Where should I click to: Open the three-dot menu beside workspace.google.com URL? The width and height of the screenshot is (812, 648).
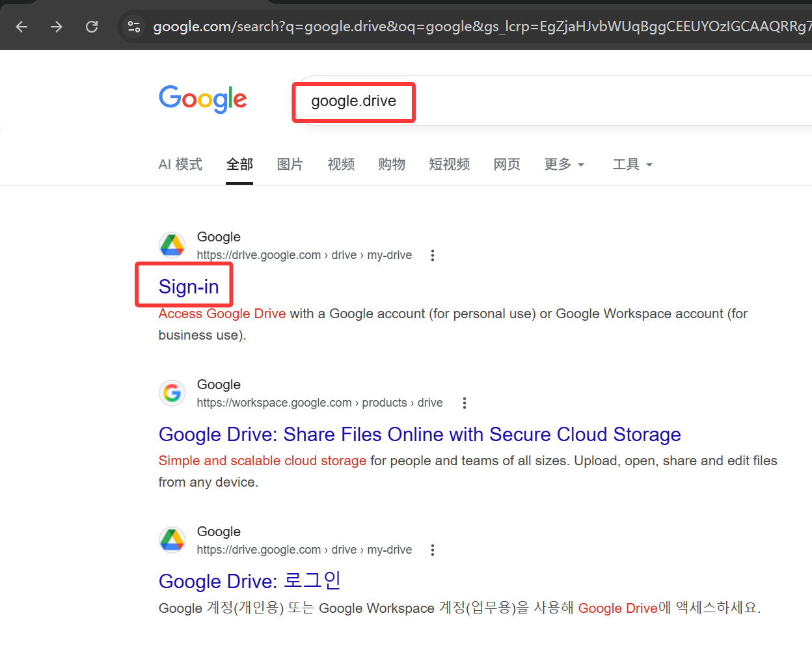(x=464, y=403)
